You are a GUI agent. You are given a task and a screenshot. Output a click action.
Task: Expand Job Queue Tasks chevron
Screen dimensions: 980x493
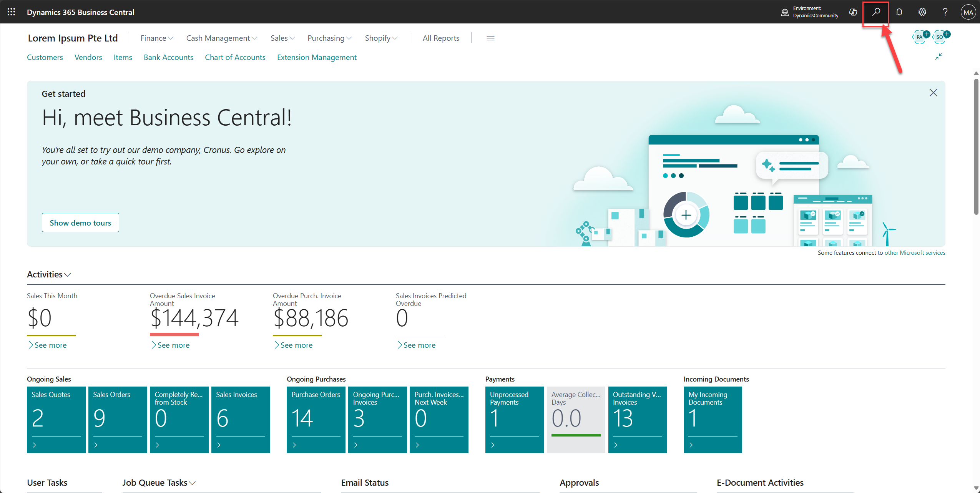(x=192, y=483)
